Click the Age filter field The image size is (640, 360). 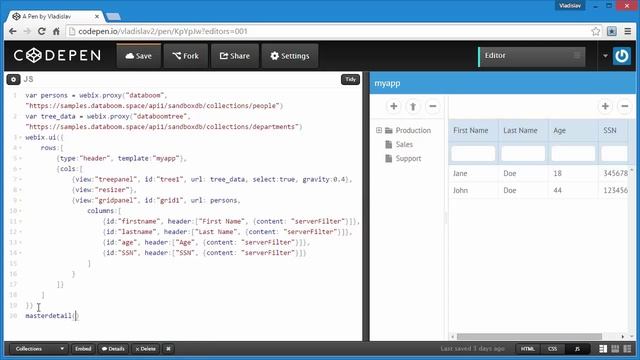tap(573, 153)
